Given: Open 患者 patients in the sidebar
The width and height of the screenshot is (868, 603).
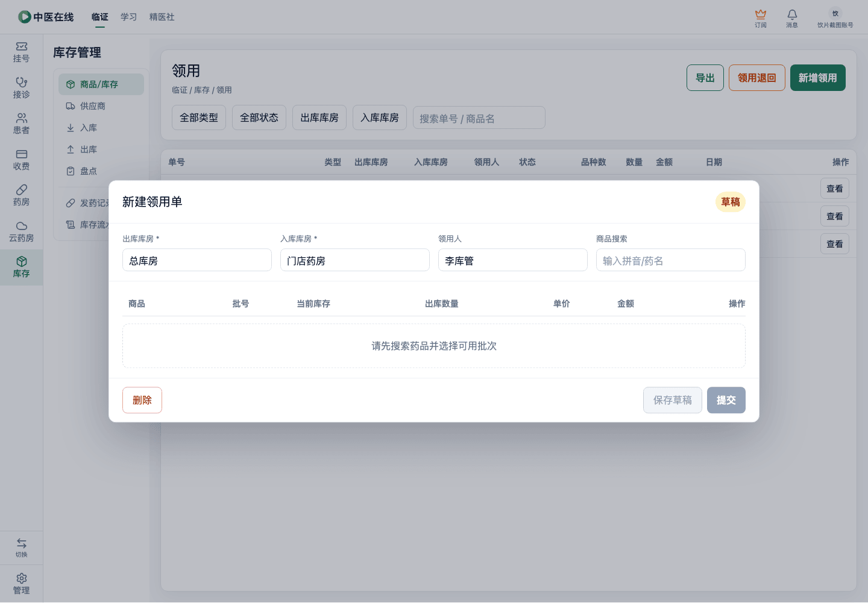Looking at the screenshot, I should point(21,123).
